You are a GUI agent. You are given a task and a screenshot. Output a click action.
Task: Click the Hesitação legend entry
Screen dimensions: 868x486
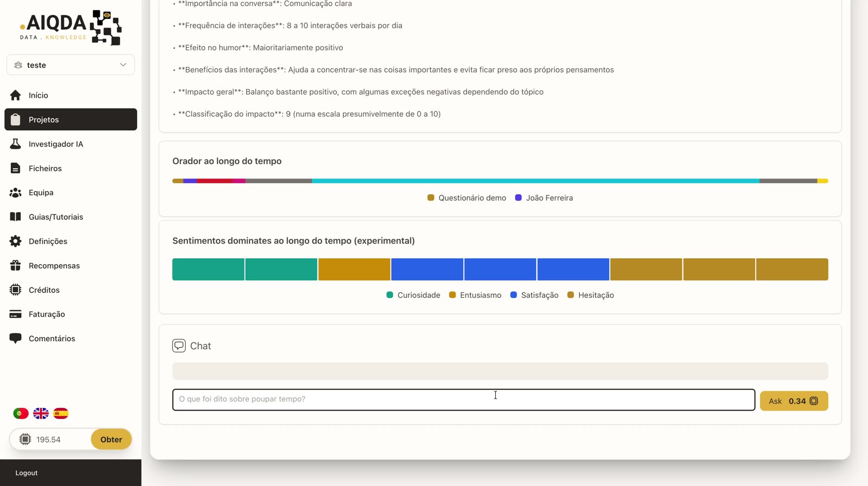pos(591,295)
